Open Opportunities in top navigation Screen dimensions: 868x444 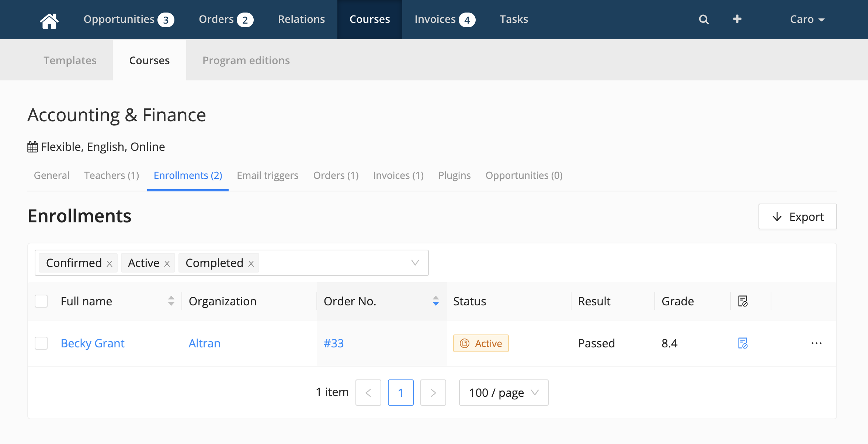point(129,20)
